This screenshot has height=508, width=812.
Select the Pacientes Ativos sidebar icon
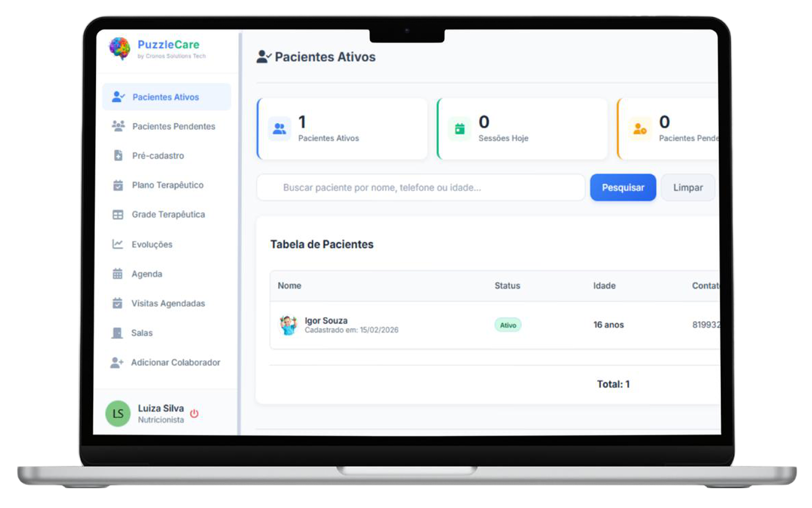[x=118, y=96]
